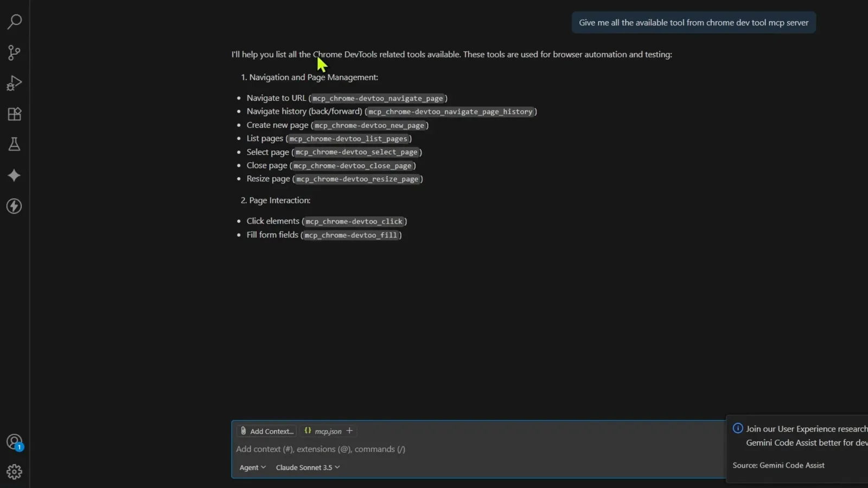This screenshot has width=868, height=488.
Task: Open the Manage settings gear
Action: tap(15, 472)
